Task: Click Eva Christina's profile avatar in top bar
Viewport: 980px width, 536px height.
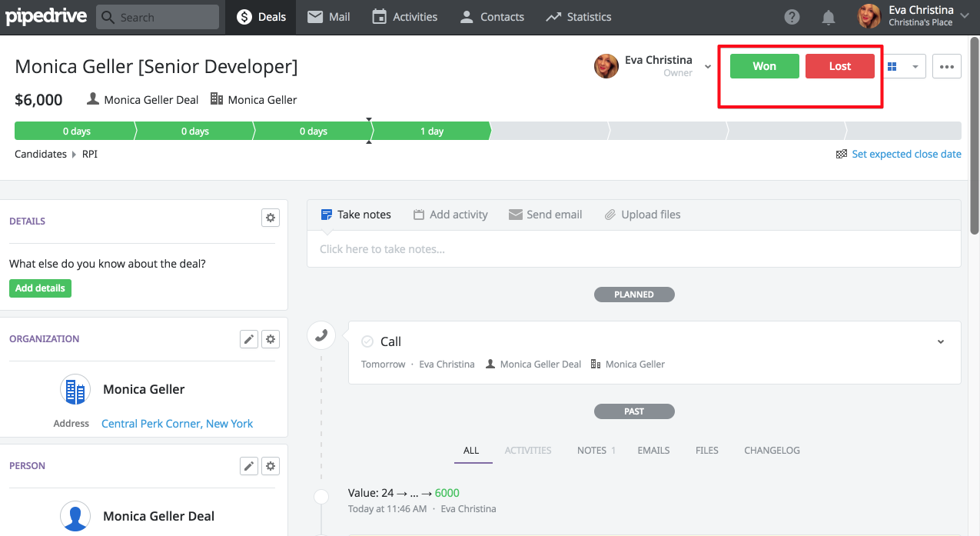Action: [869, 16]
